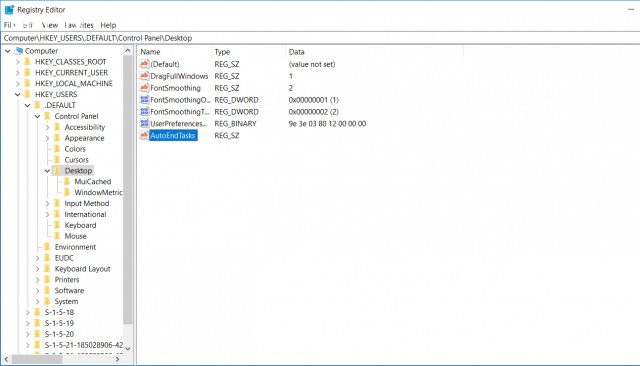640x366 pixels.
Task: Expand the HKEY_LOCAL_MACHINE node arrow
Action: (x=18, y=84)
